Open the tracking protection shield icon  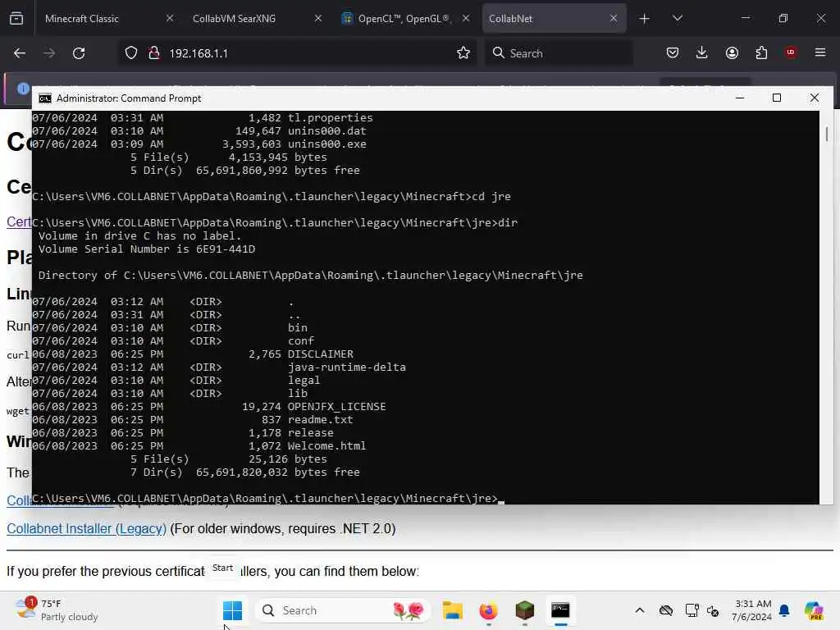131,53
